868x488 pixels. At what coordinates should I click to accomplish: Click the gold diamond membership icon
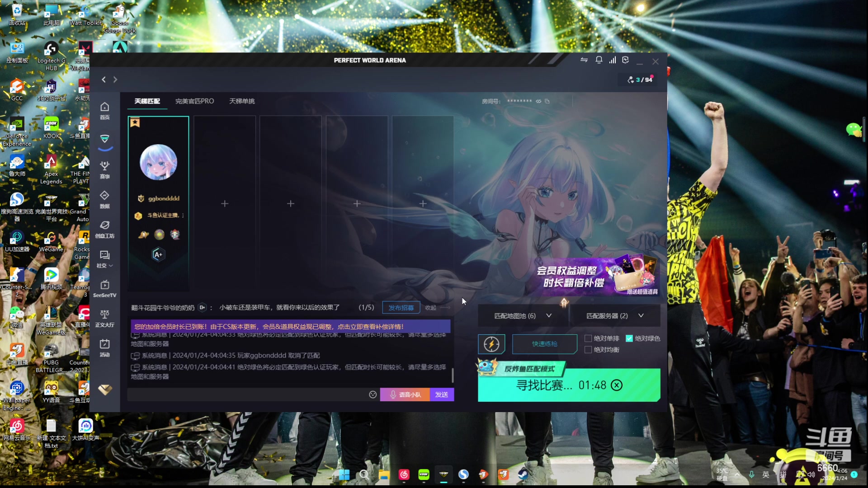[x=105, y=389]
